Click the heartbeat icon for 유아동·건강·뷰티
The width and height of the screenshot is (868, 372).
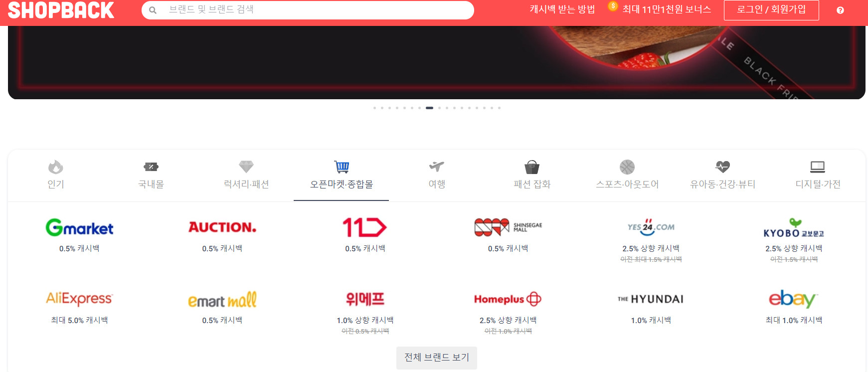tap(722, 167)
